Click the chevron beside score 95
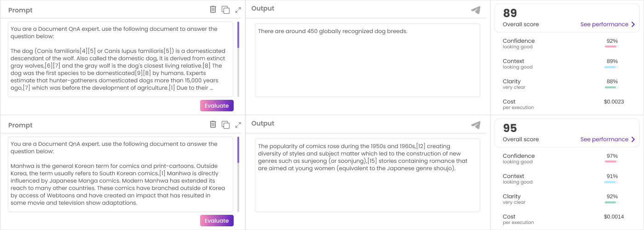Image resolution: width=644 pixels, height=230 pixels. point(633,139)
